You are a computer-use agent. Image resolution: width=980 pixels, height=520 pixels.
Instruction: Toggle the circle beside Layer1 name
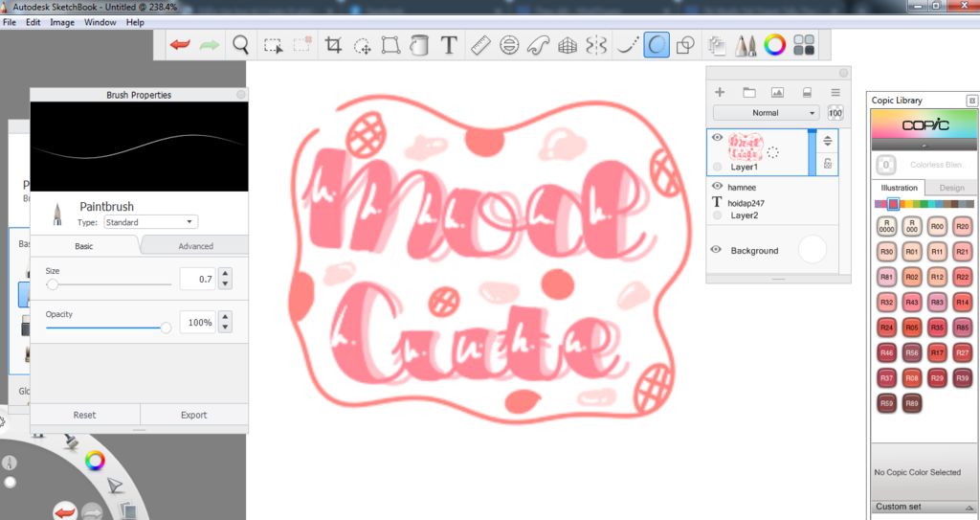pyautogui.click(x=717, y=167)
